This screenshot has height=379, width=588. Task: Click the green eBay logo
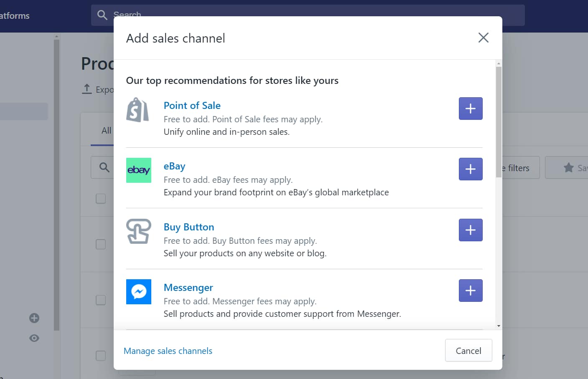(x=138, y=170)
